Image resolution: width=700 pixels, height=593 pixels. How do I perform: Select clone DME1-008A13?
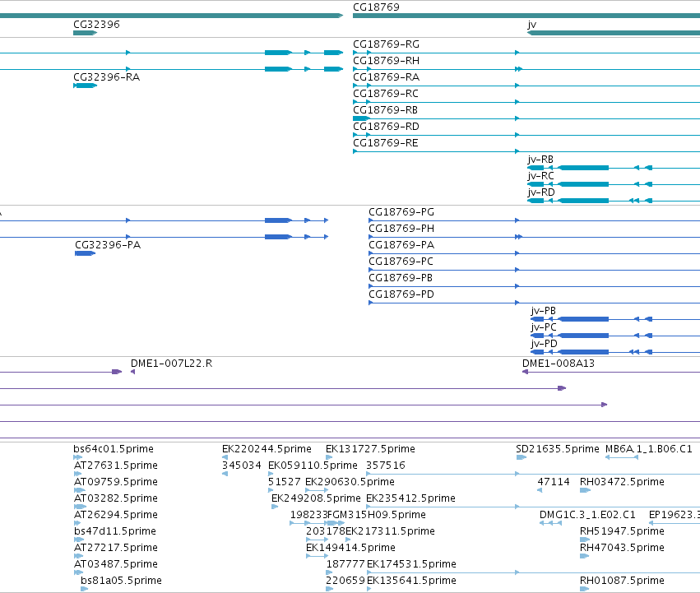[559, 364]
